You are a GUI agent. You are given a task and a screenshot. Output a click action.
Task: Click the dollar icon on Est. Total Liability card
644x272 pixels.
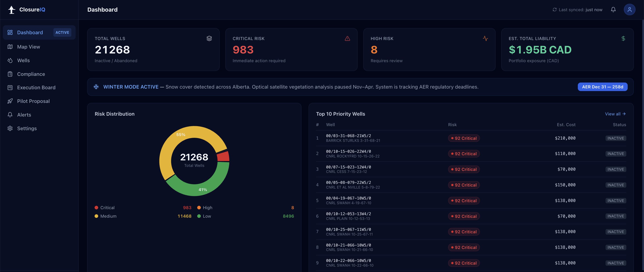(x=623, y=38)
